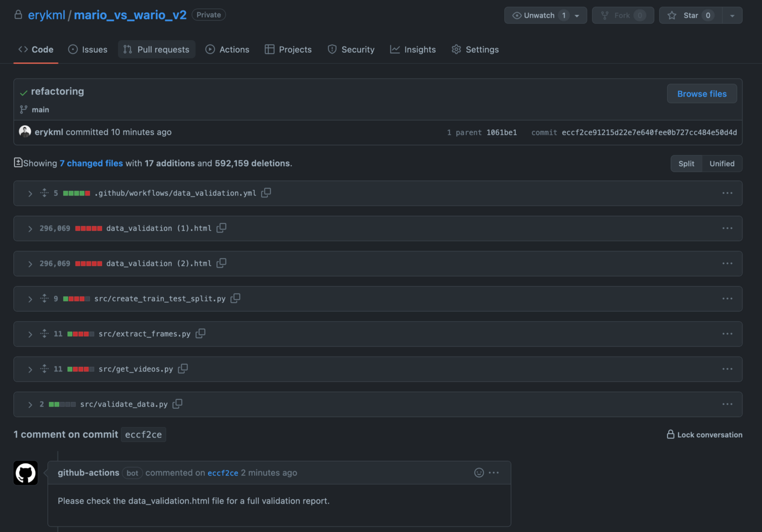Open the file tree toggle icon
Screen dimensions: 762x532
pos(18,163)
